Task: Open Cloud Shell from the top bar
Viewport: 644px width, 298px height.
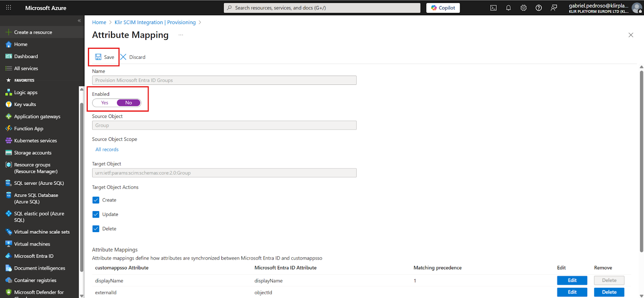Action: tap(493, 8)
